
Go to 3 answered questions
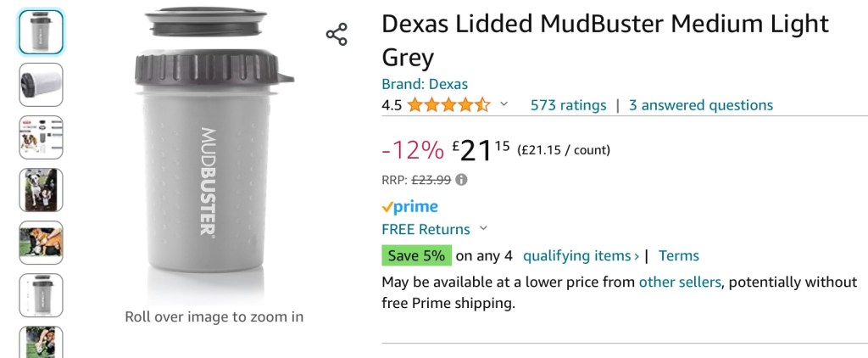[700, 105]
